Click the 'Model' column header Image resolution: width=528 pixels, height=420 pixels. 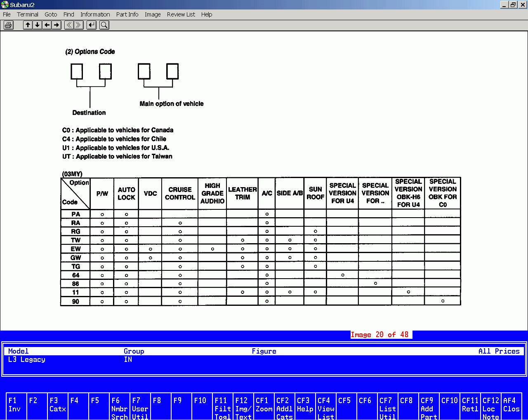19,351
